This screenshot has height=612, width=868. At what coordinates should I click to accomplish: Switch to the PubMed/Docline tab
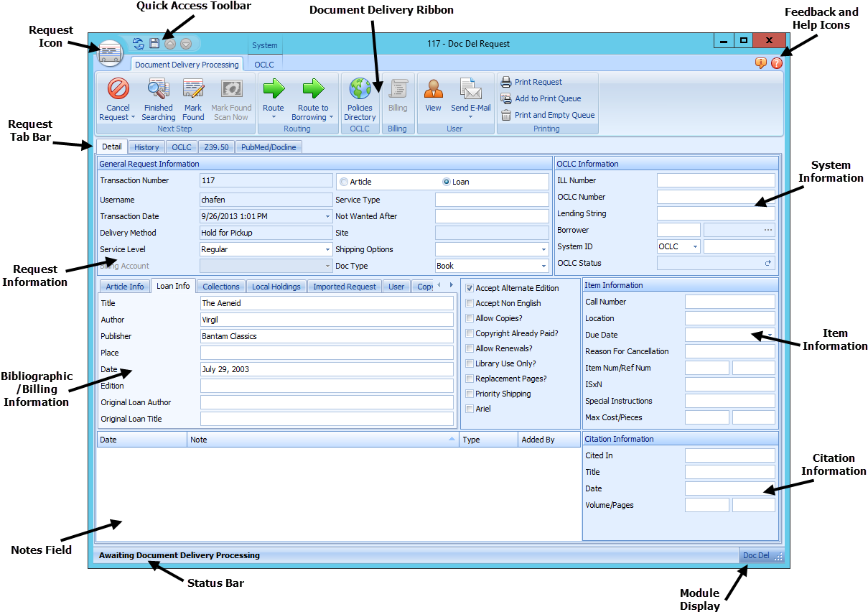pos(269,147)
